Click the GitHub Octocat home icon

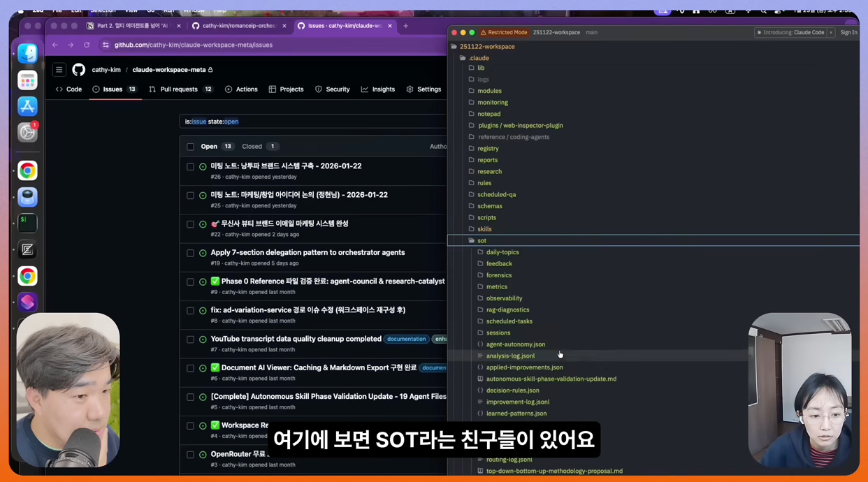78,69
